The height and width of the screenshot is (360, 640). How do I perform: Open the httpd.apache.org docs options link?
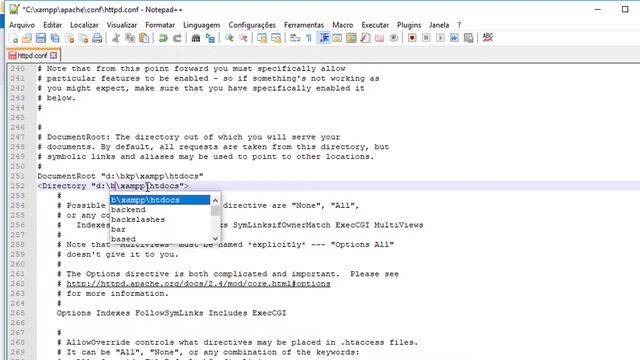point(198,284)
